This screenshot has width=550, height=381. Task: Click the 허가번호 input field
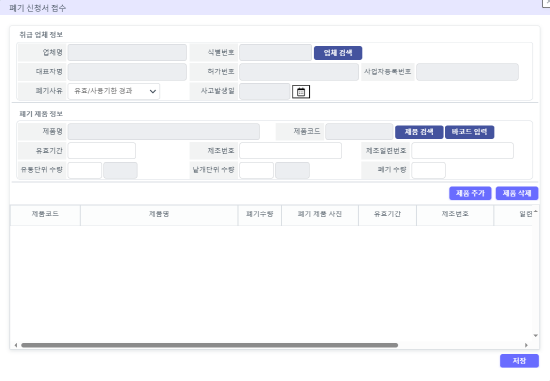point(299,72)
